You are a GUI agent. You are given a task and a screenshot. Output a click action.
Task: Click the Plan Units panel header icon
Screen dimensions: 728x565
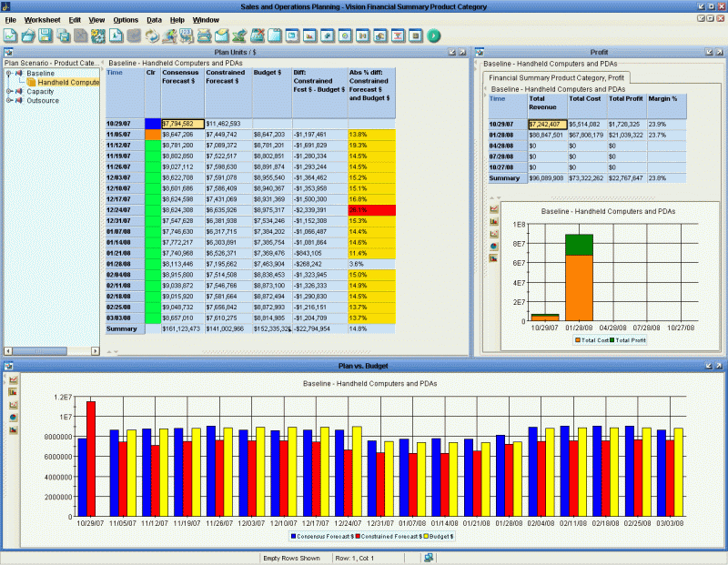point(8,52)
